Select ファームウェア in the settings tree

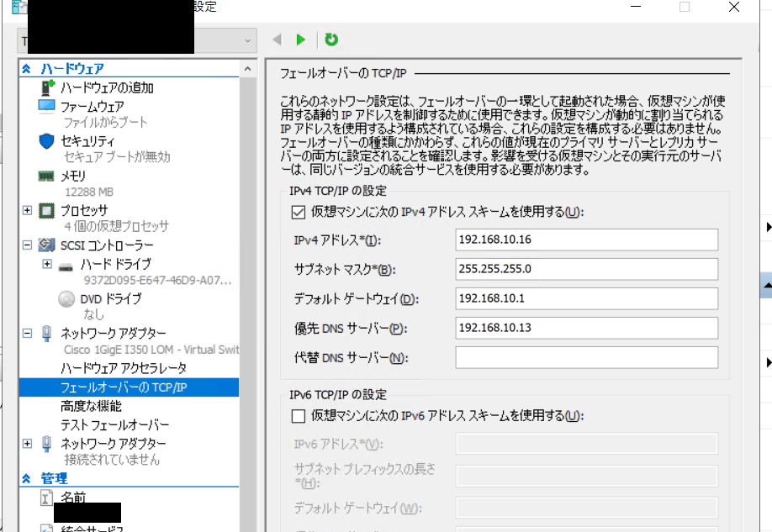pos(92,107)
